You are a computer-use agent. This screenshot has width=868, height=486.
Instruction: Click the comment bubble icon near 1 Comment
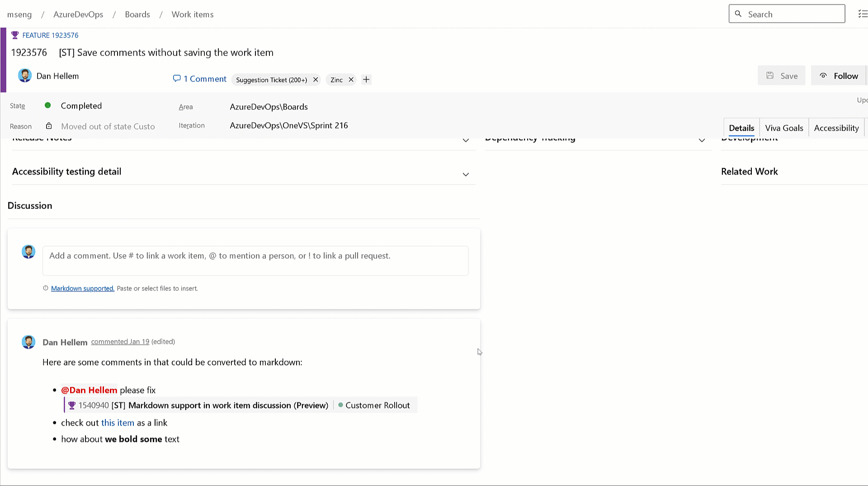tap(177, 79)
